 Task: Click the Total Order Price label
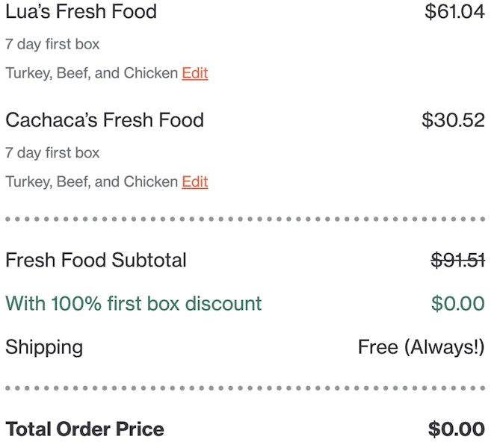84,429
